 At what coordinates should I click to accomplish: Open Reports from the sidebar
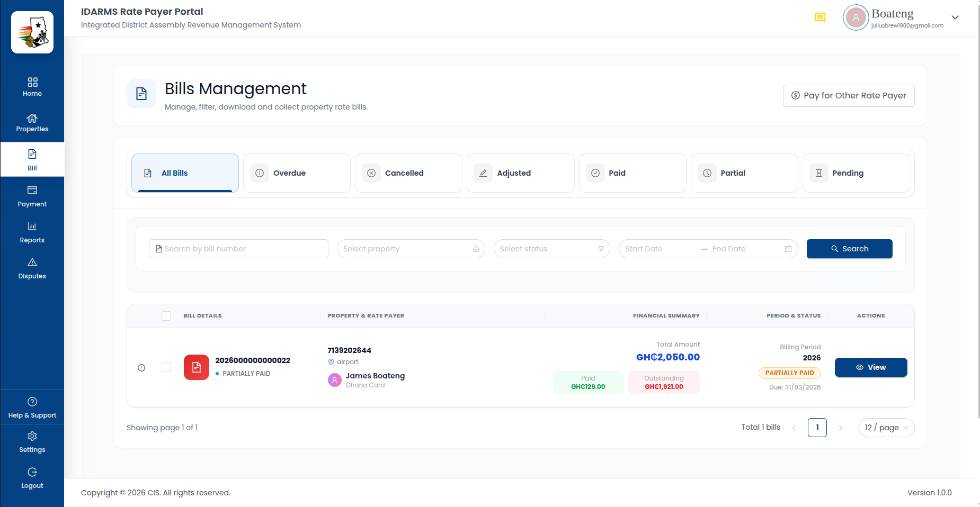click(32, 232)
